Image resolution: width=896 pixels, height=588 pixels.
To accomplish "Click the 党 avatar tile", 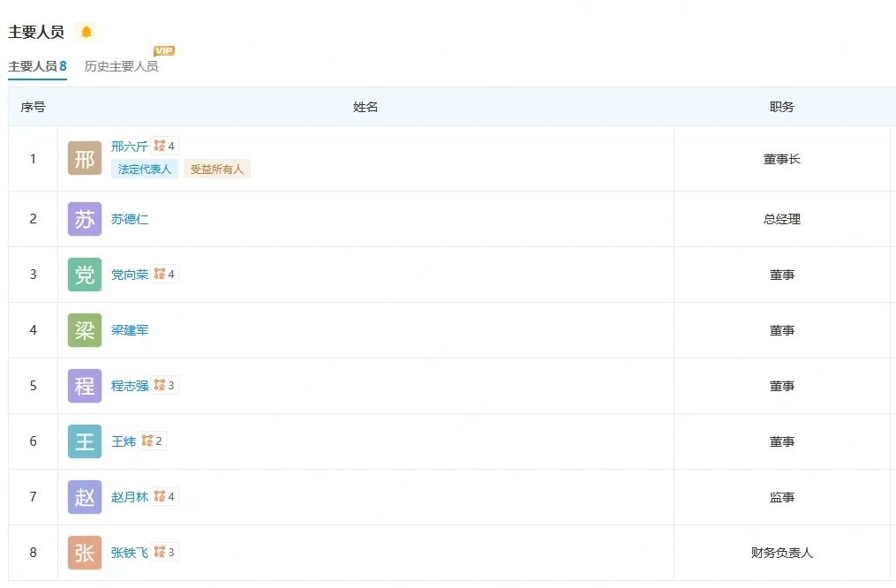I will point(85,275).
